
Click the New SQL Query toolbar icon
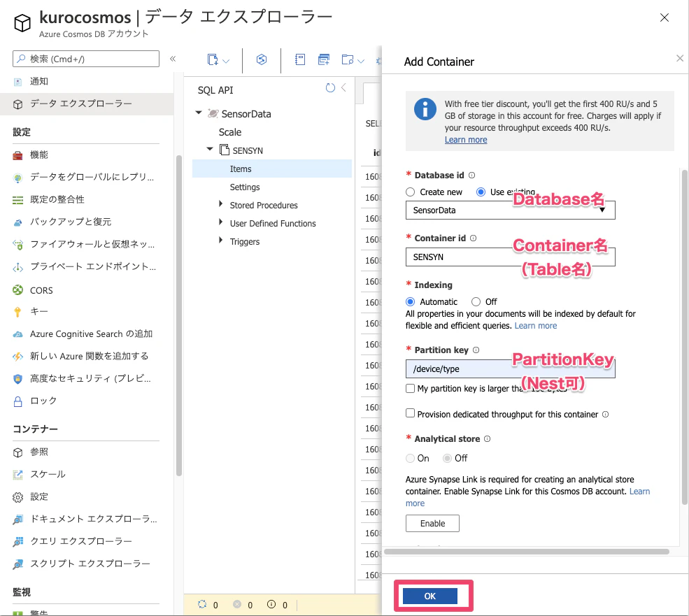[x=324, y=59]
